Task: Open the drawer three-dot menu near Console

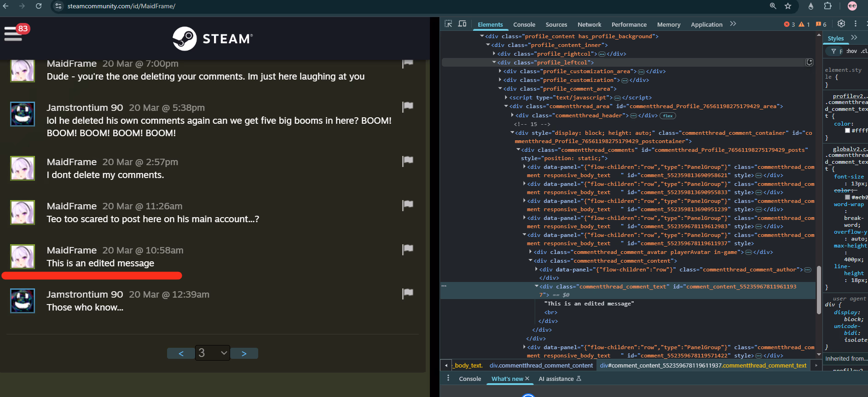Action: (448, 378)
